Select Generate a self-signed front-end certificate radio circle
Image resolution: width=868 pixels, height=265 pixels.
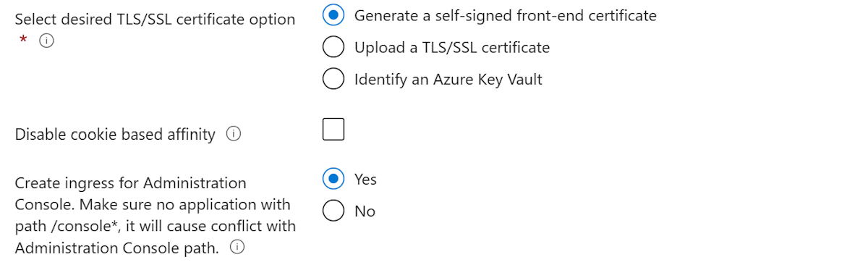pos(333,15)
